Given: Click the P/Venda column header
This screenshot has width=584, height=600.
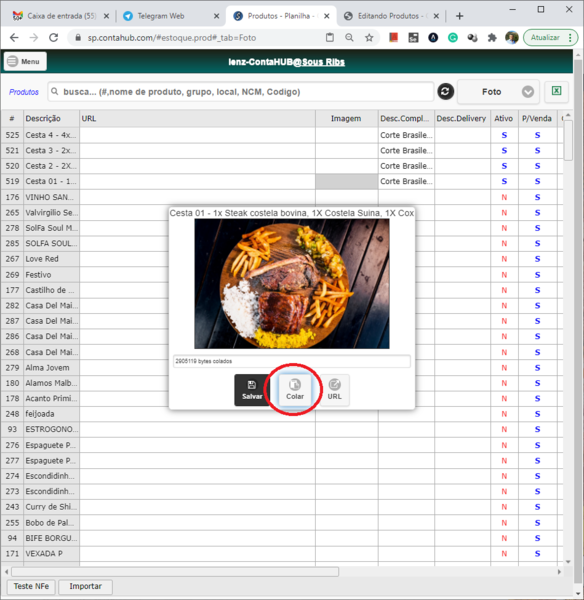Looking at the screenshot, I should [537, 119].
